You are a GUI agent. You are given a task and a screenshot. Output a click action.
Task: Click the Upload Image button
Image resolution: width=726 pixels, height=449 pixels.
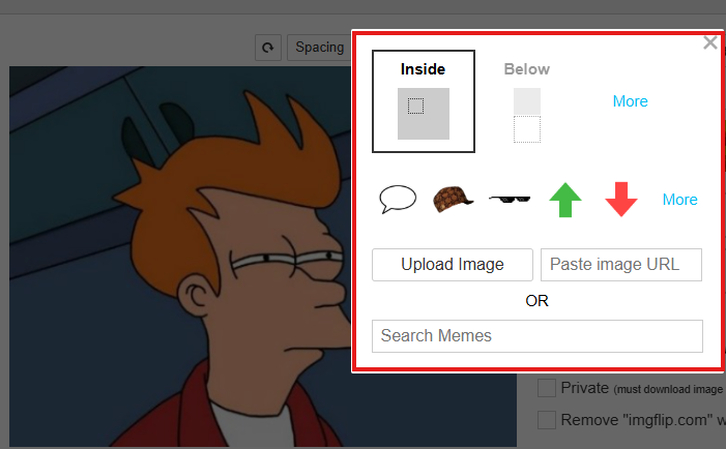pyautogui.click(x=452, y=264)
